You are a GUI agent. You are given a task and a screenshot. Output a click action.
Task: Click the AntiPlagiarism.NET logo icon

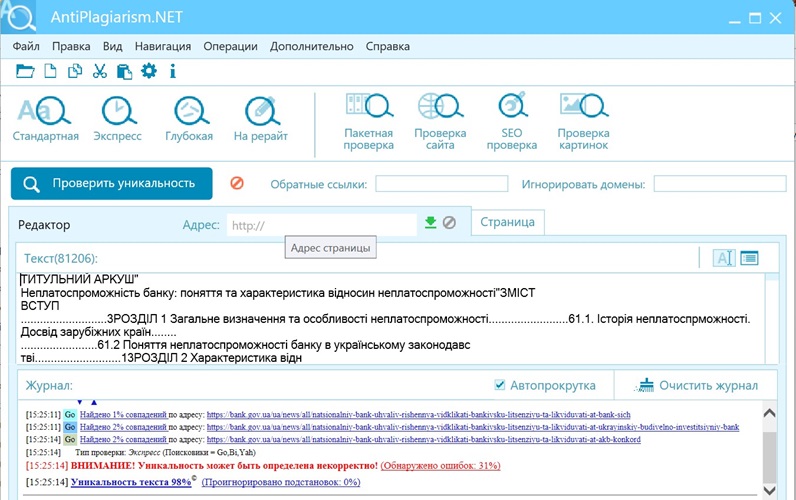pos(18,16)
